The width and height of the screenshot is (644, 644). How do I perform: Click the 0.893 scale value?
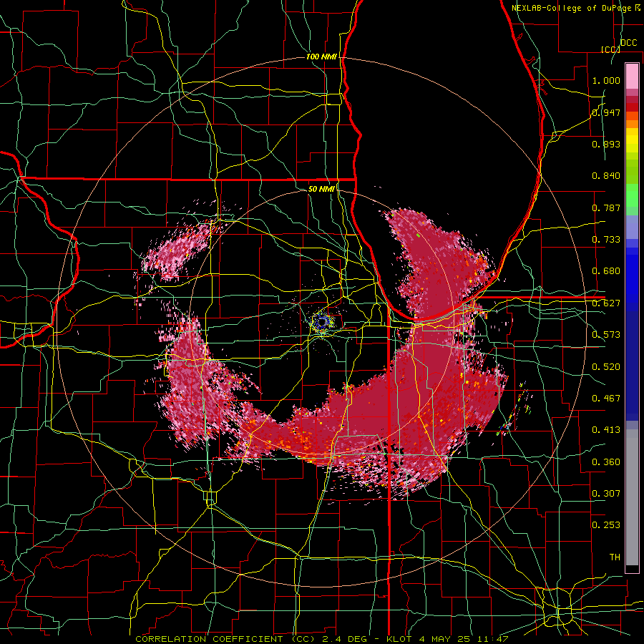pyautogui.click(x=606, y=144)
